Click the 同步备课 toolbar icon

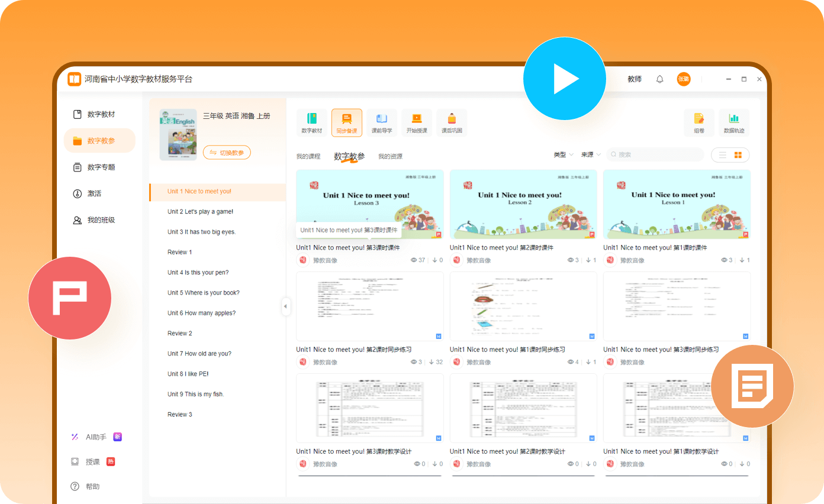(347, 123)
